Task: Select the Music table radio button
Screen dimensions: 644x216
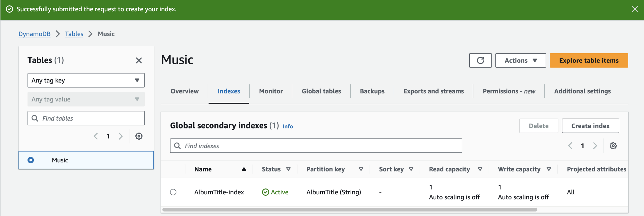Action: tap(31, 160)
